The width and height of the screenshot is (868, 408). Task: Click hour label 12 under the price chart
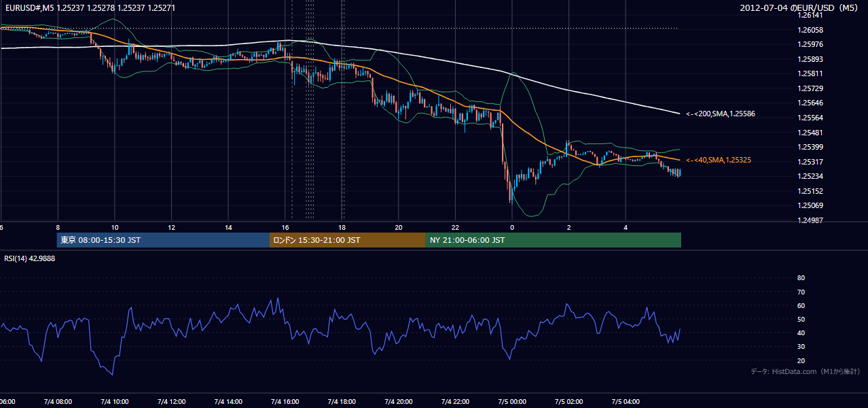coord(172,228)
